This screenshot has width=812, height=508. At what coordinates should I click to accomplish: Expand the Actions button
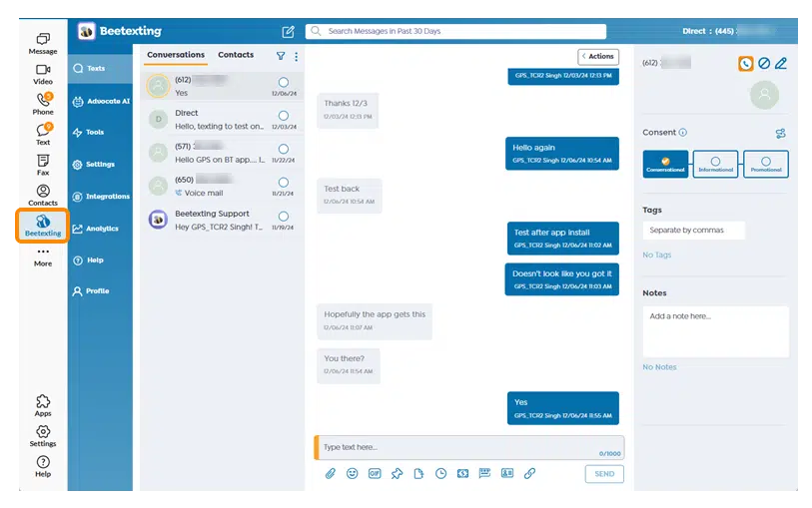598,56
